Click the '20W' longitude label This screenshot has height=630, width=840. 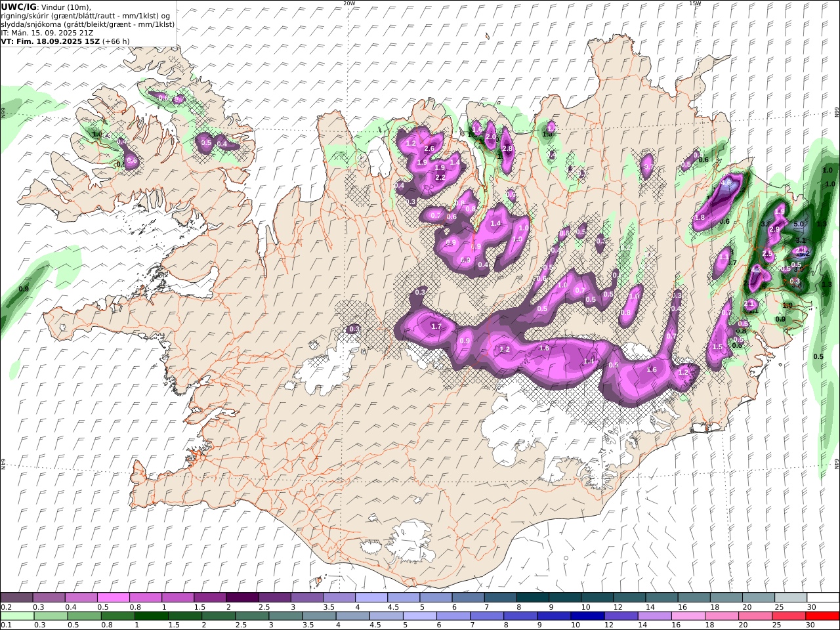point(349,3)
